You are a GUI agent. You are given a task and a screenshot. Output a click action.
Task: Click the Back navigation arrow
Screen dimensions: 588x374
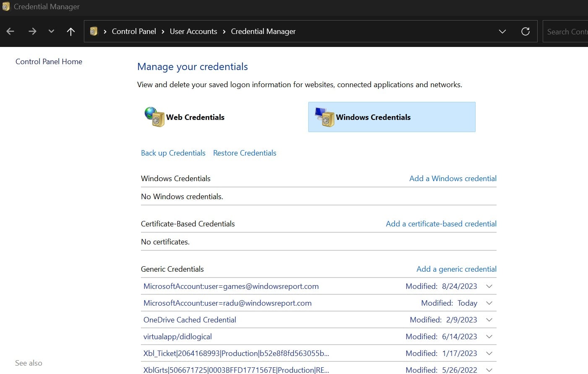pos(10,31)
